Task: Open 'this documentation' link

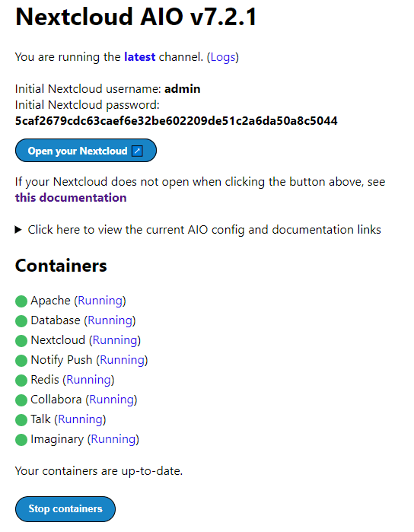Action: (71, 197)
